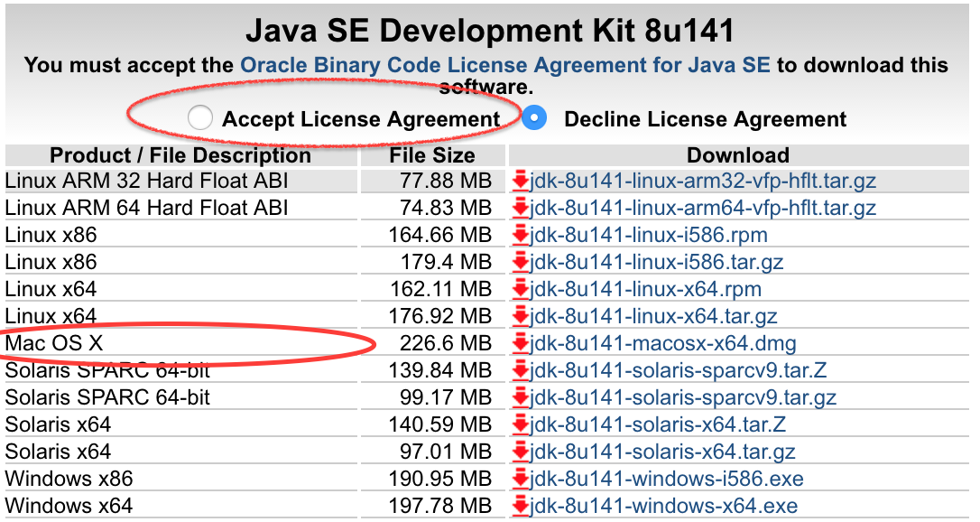The image size is (980, 522).
Task: Download jdk-8u141-linux-x64.rpm link
Action: (645, 289)
